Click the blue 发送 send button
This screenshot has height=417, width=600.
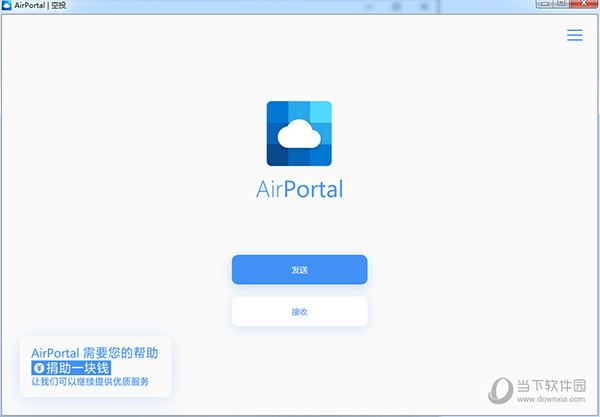300,270
